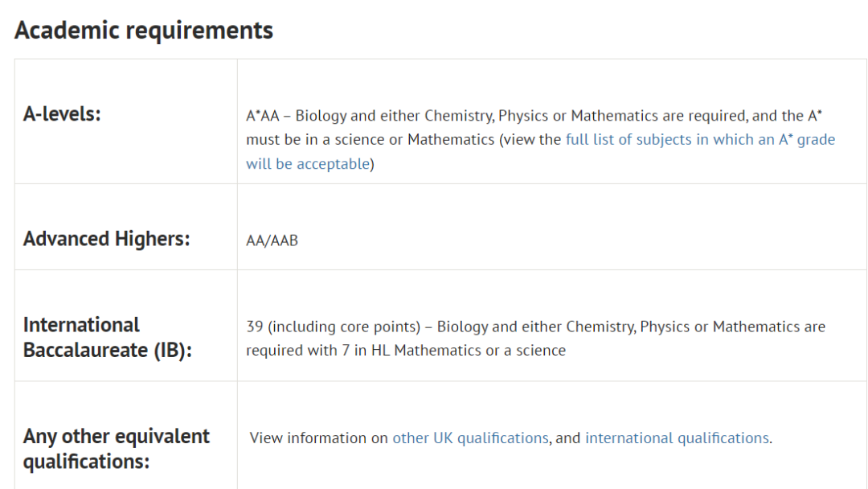Click the 39 including core points text

tap(334, 327)
